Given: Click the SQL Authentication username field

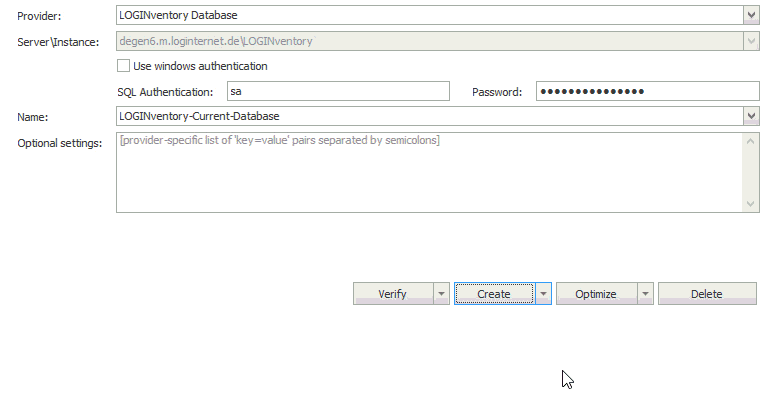Looking at the screenshot, I should point(338,91).
